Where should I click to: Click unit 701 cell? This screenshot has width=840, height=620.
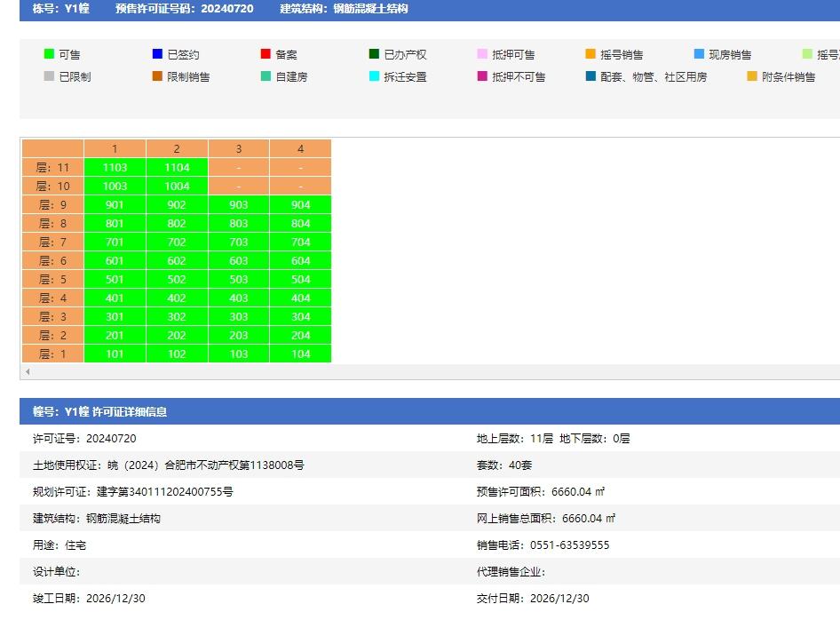115,242
